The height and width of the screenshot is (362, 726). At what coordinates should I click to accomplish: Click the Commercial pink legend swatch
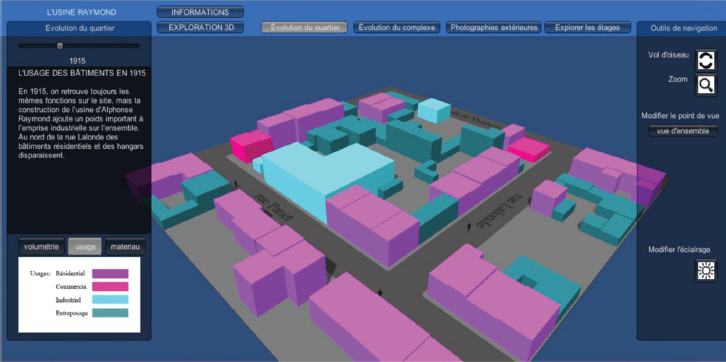tap(110, 287)
